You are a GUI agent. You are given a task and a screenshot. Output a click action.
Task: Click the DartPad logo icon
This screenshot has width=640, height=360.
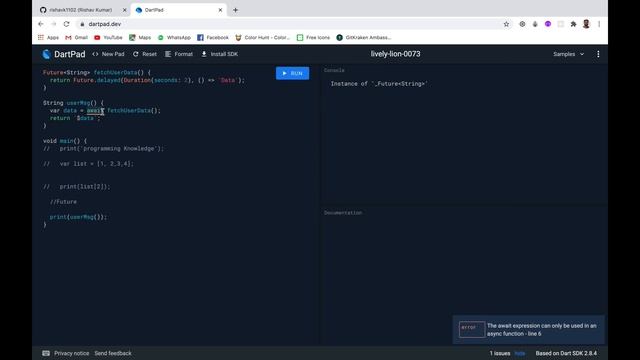click(x=47, y=54)
